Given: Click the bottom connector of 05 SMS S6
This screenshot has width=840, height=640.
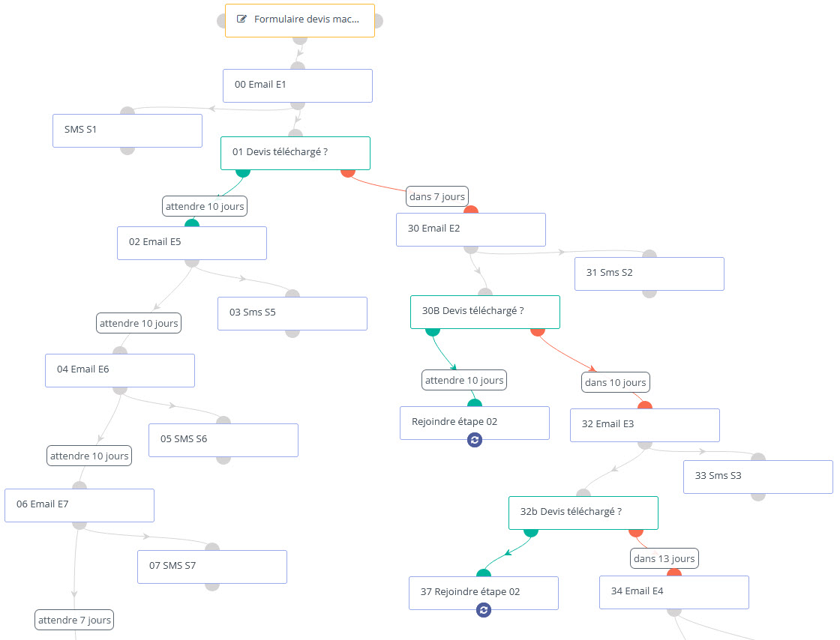Looking at the screenshot, I should pyautogui.click(x=223, y=460).
